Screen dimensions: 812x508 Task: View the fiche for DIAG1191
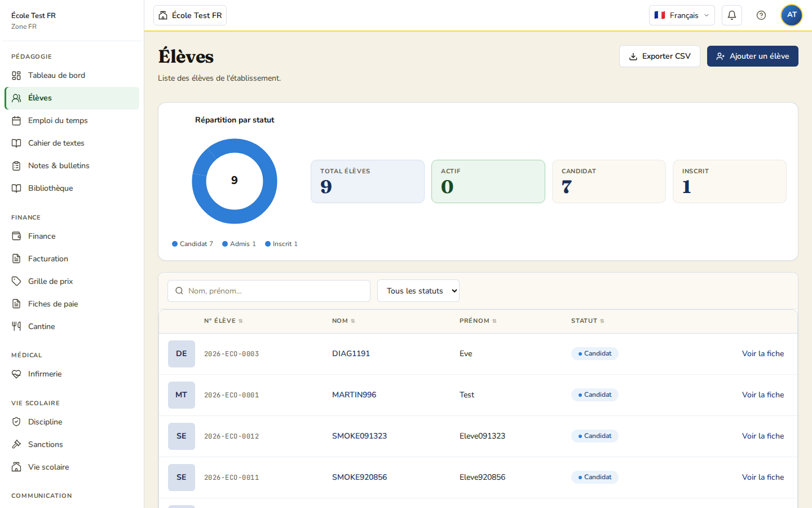(763, 354)
